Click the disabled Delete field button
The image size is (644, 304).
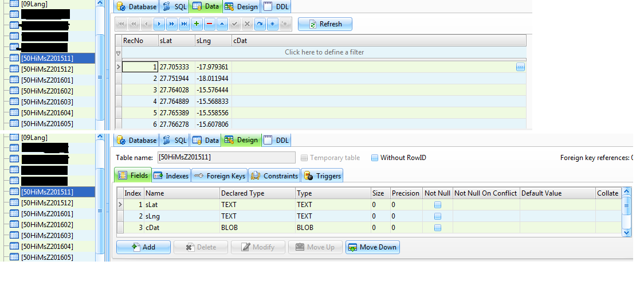[201, 247]
